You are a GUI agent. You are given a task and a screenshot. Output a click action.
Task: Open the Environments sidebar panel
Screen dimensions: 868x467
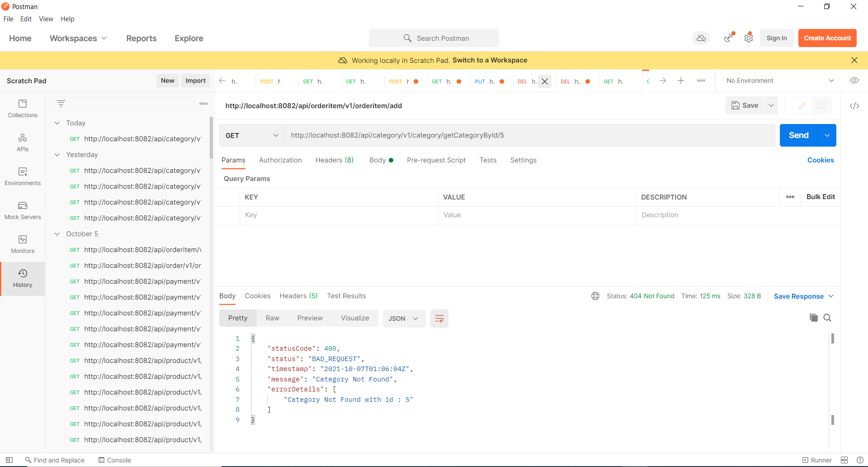tap(23, 176)
